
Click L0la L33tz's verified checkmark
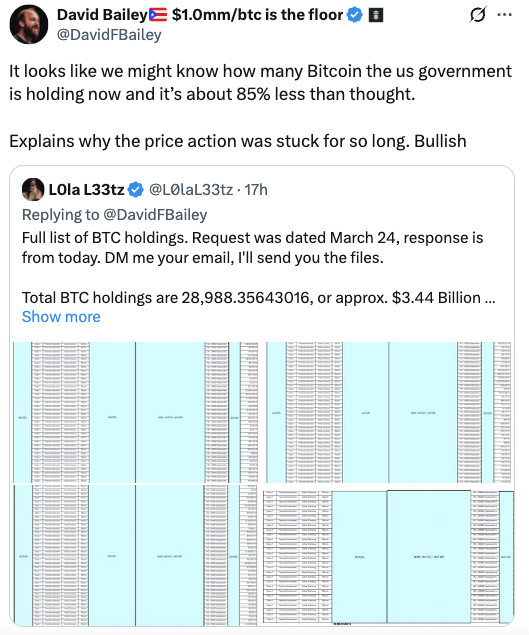(136, 190)
